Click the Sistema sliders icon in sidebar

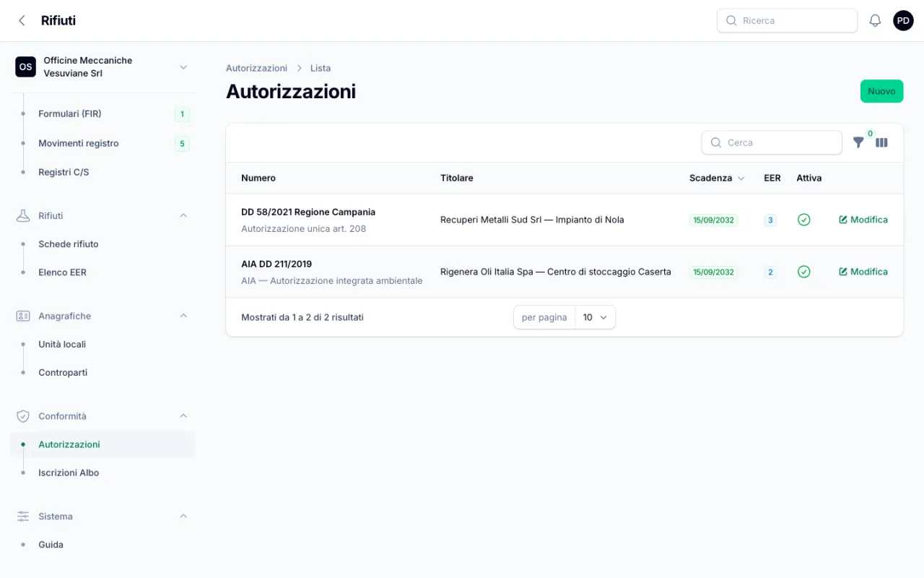(x=23, y=517)
